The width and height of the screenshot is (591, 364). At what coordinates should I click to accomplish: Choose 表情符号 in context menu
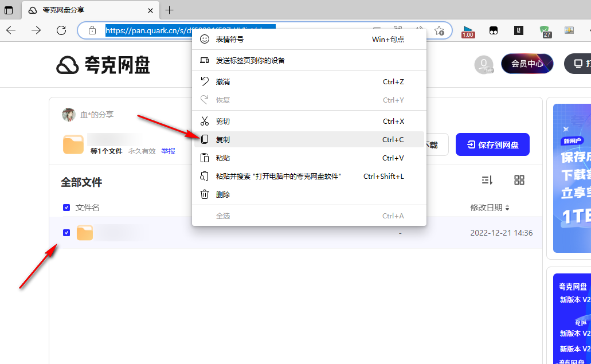point(309,39)
